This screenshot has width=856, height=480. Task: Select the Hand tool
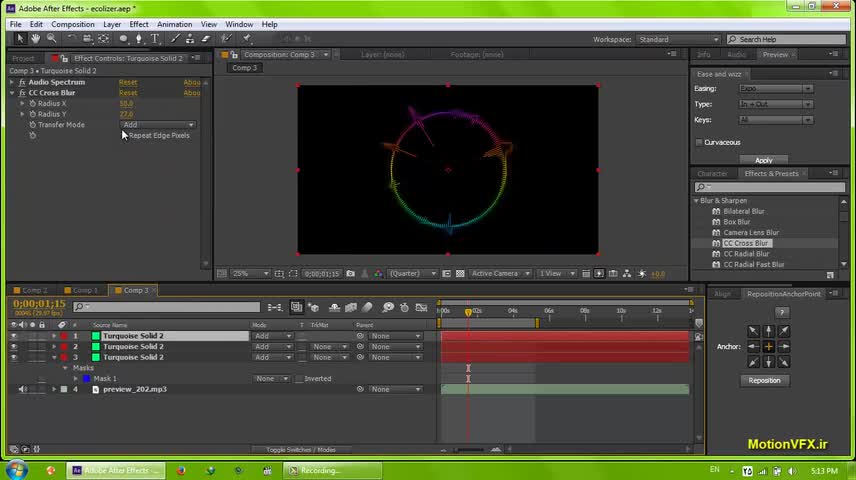point(36,39)
